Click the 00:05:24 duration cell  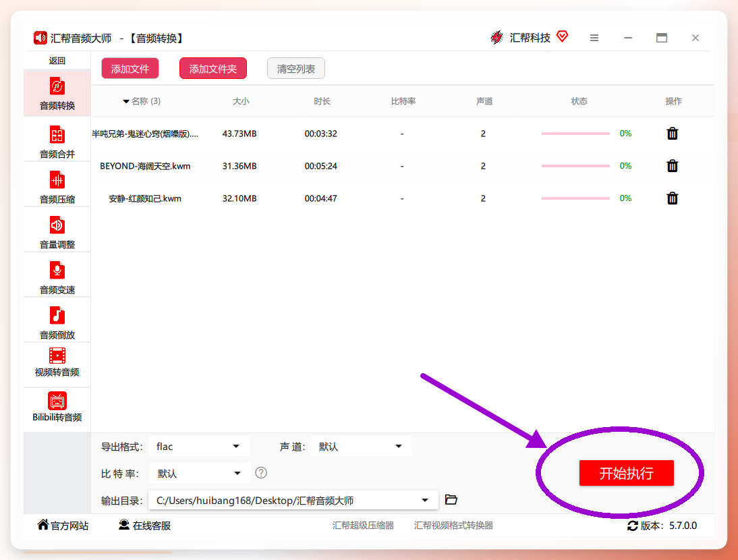pyautogui.click(x=320, y=166)
